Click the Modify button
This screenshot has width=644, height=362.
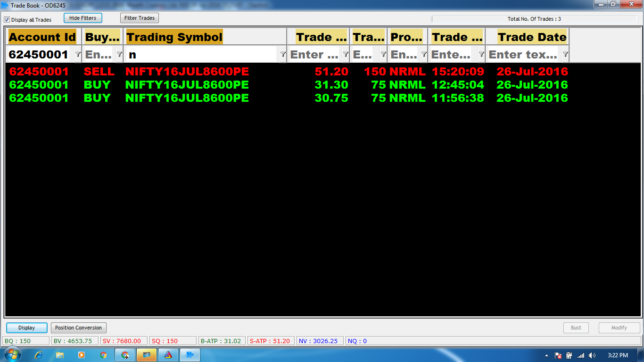click(619, 328)
